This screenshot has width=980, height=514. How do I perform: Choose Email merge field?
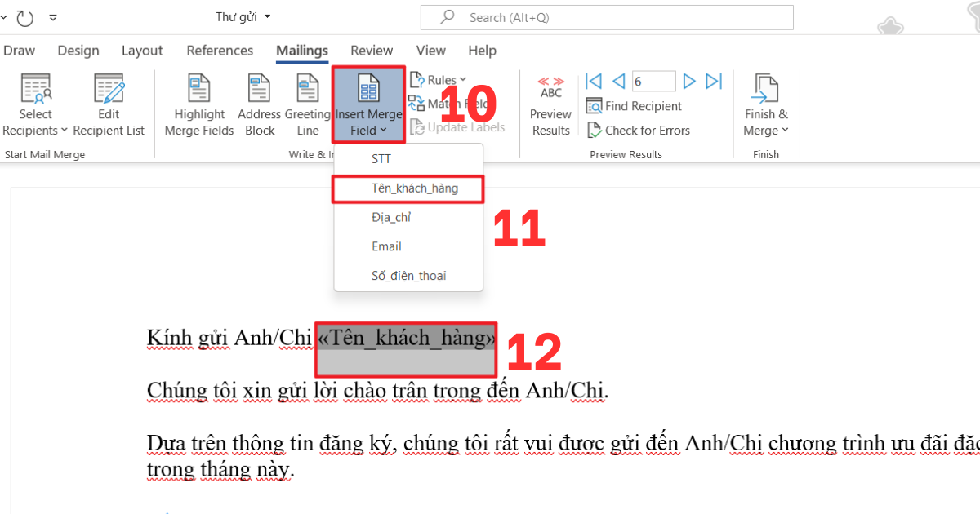click(408, 246)
